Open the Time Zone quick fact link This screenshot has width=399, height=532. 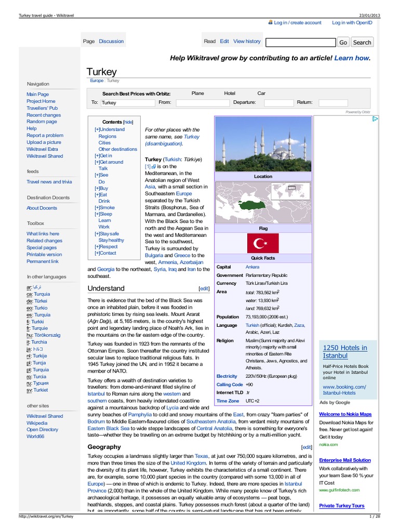coord(228,401)
